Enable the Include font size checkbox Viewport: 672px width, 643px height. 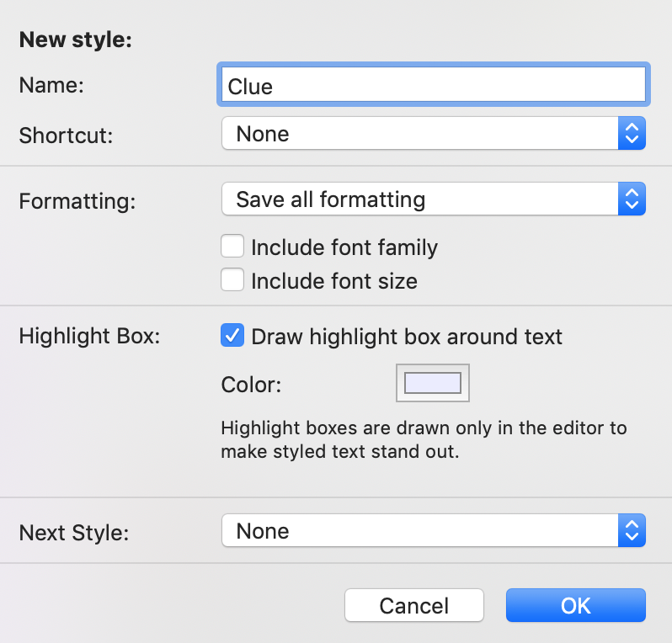(232, 279)
